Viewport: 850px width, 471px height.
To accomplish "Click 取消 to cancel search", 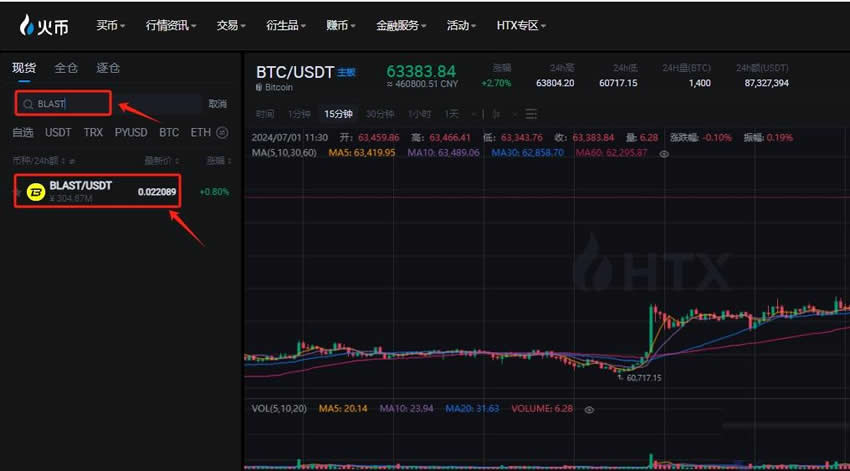I will tap(217, 104).
